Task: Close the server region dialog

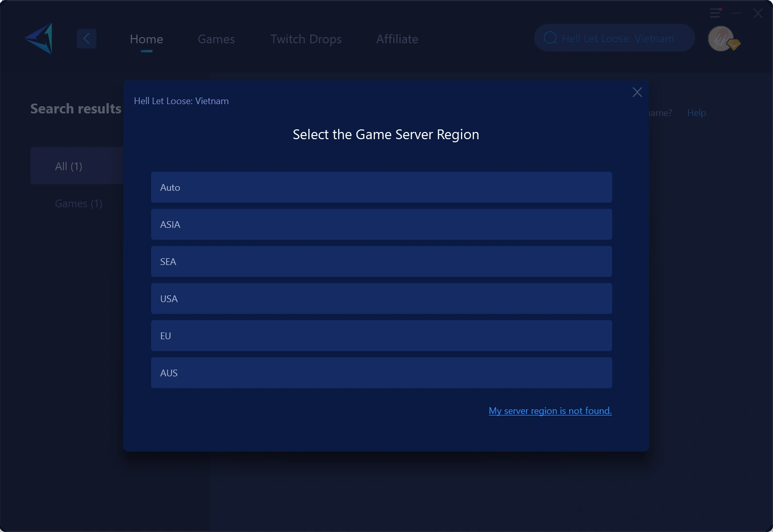Action: tap(637, 92)
